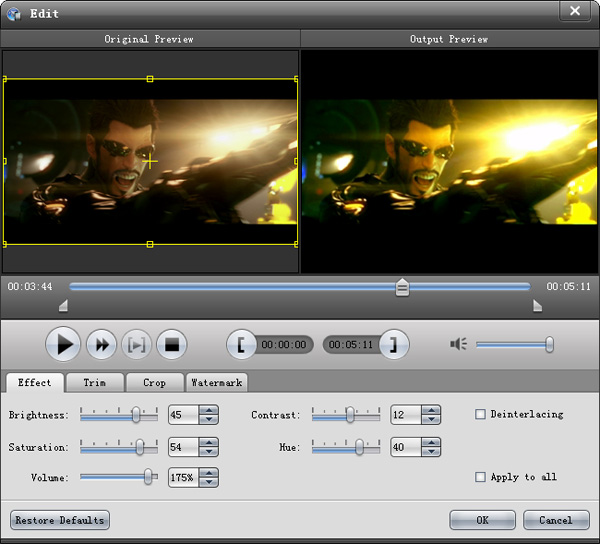Viewport: 600px width, 544px height.
Task: Increase Brightness with the up arrow
Action: pos(209,410)
